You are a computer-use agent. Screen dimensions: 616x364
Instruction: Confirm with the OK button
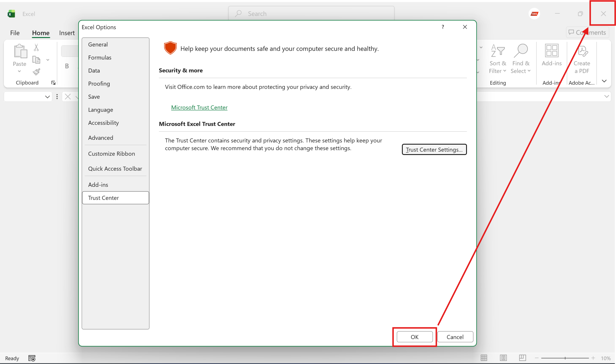coord(415,337)
